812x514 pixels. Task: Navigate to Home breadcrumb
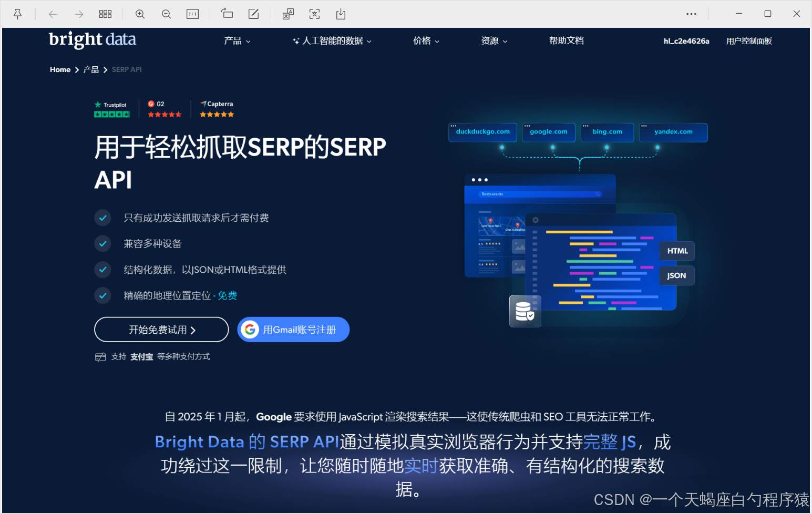(60, 69)
